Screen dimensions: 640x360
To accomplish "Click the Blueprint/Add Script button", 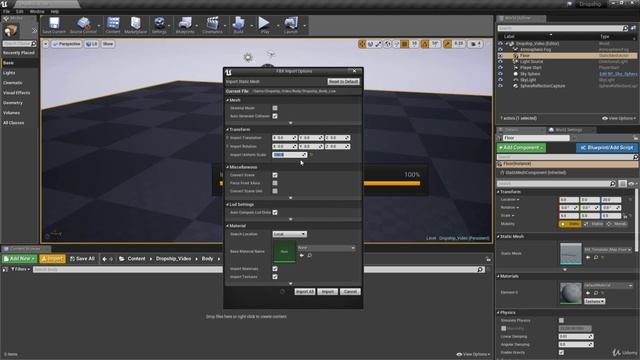I will 607,148.
